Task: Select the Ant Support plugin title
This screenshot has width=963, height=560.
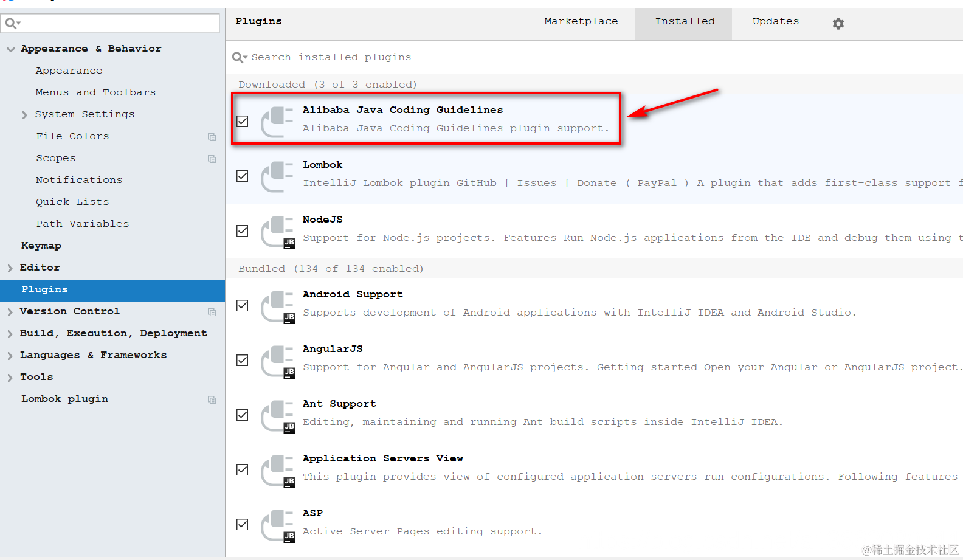Action: (339, 404)
